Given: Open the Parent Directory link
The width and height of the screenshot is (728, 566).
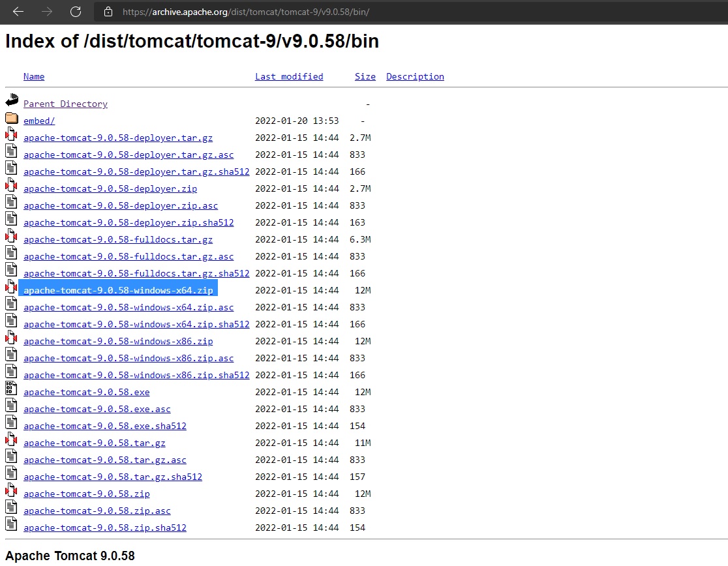Looking at the screenshot, I should pos(65,104).
